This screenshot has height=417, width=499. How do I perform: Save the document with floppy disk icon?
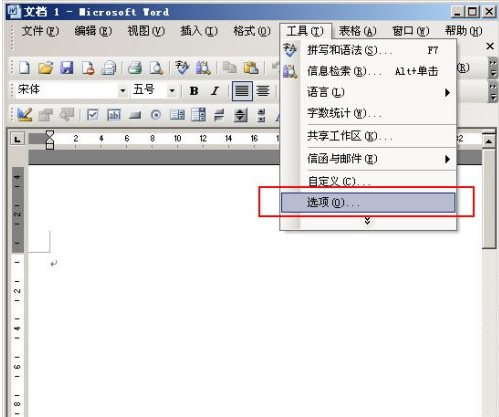tap(67, 68)
